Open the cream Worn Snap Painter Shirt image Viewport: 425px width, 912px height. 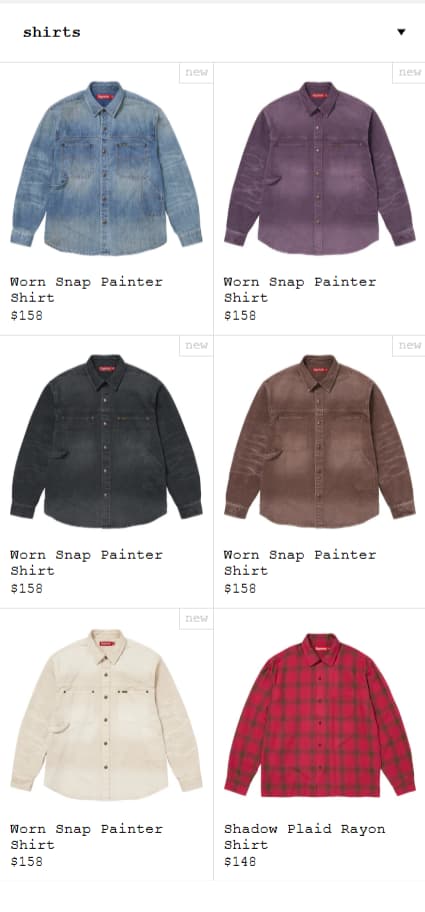coord(106,715)
